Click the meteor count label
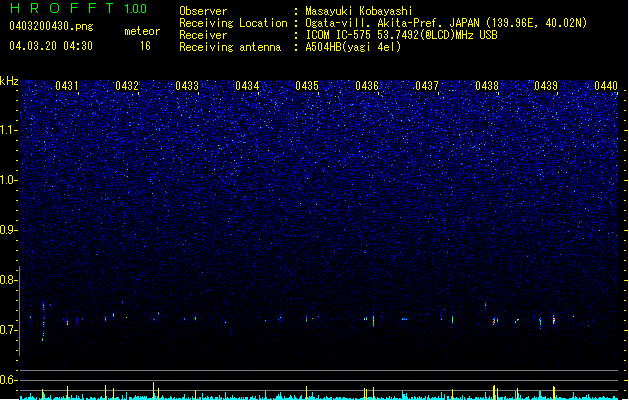The image size is (629, 400). pos(142,31)
